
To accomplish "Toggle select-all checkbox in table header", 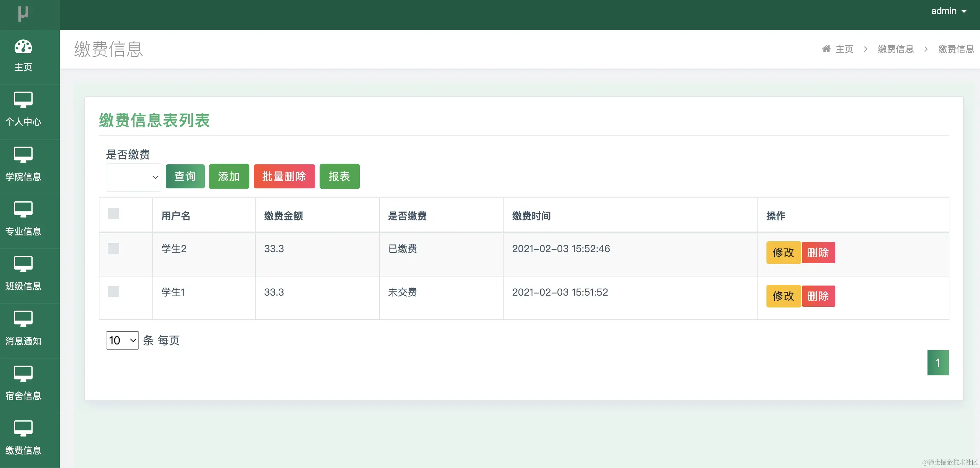I will (113, 213).
